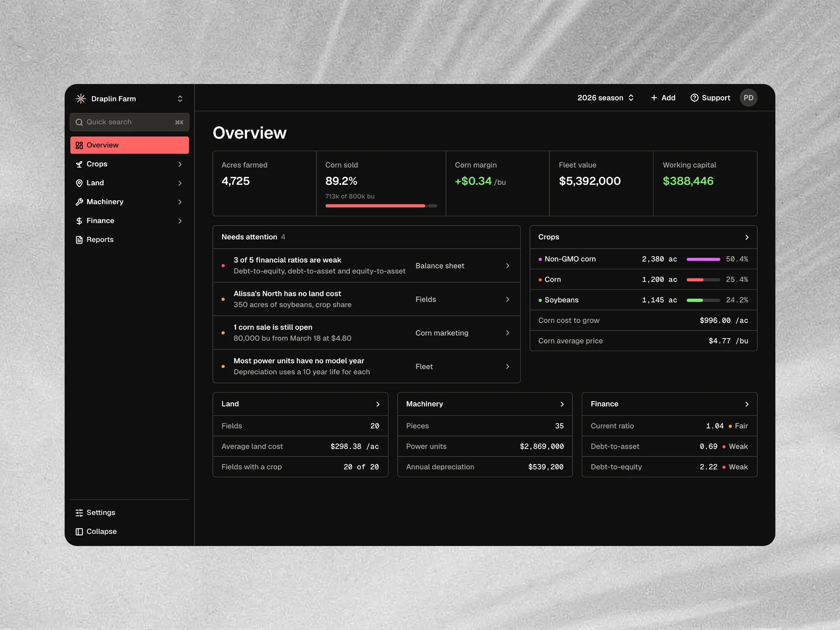
Task: Open the Finance card header arrow
Action: coord(746,404)
